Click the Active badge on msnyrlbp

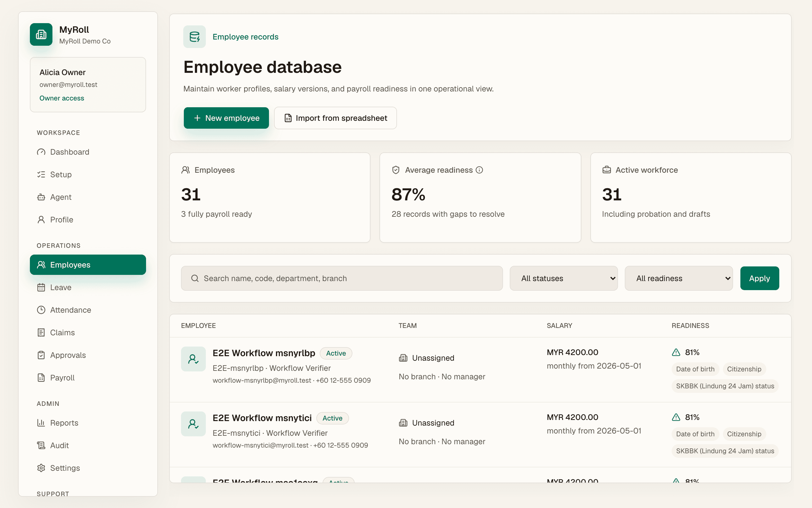click(336, 353)
